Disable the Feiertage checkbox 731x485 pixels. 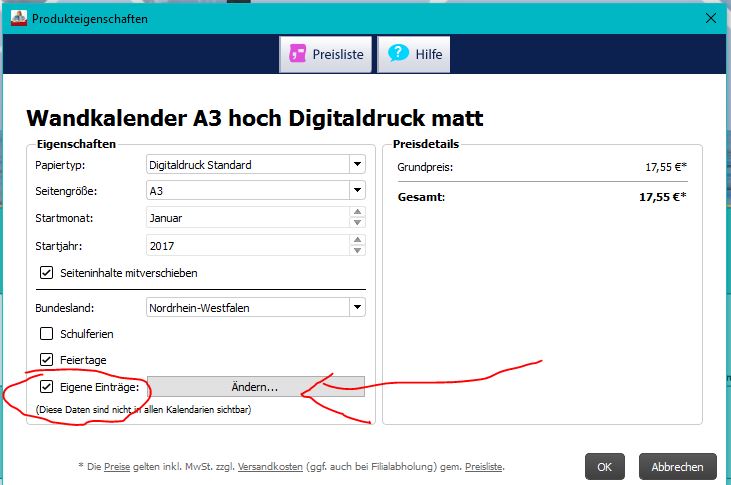[46, 360]
